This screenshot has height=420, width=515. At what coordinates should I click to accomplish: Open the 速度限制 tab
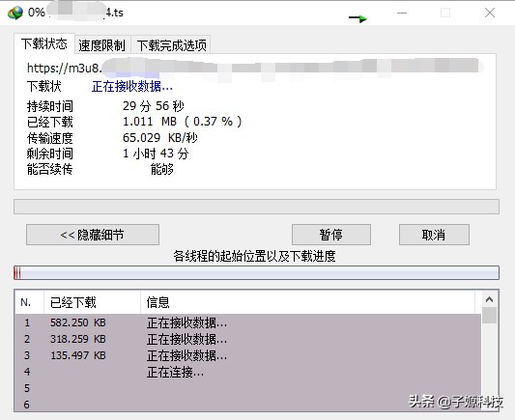pos(102,45)
